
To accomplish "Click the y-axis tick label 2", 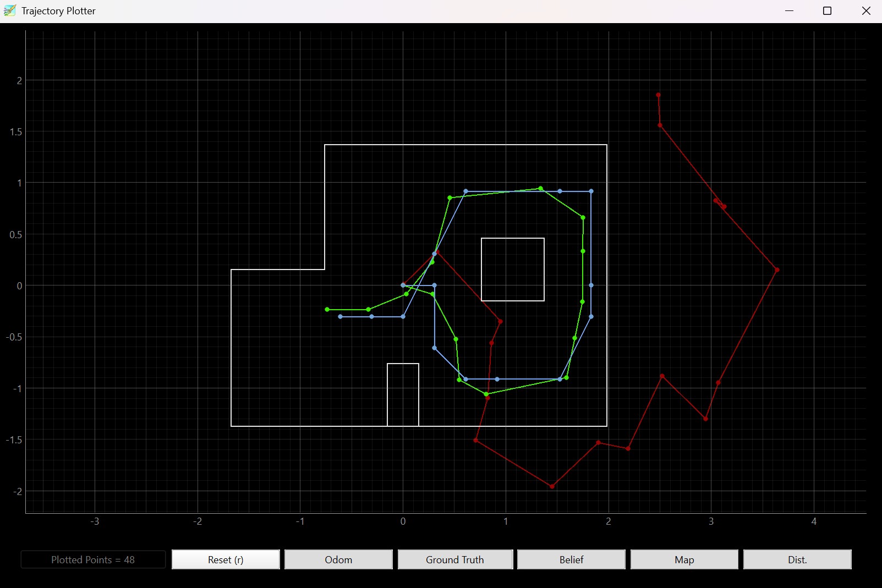I will 20,81.
